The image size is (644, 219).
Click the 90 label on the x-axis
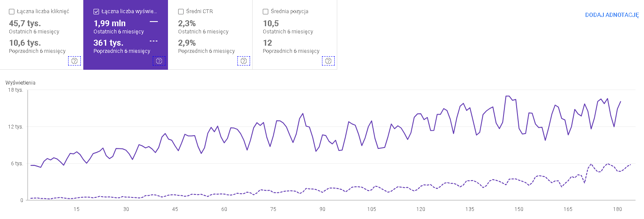322,209
